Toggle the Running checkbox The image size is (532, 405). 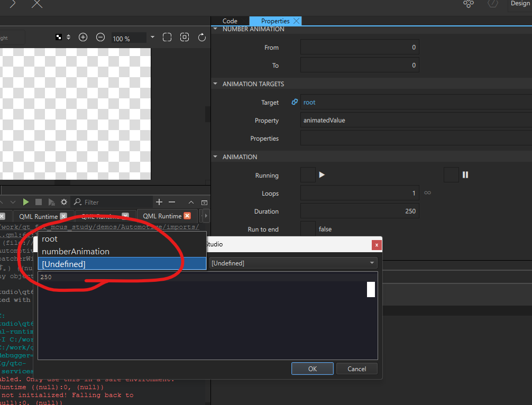coord(308,174)
